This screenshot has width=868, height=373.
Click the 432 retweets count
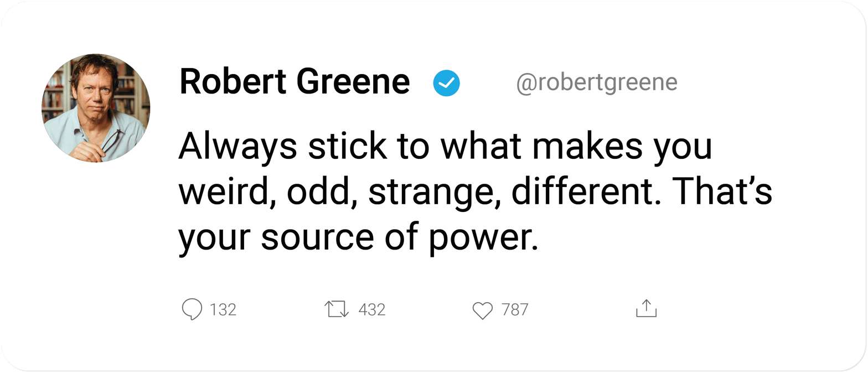click(x=372, y=309)
